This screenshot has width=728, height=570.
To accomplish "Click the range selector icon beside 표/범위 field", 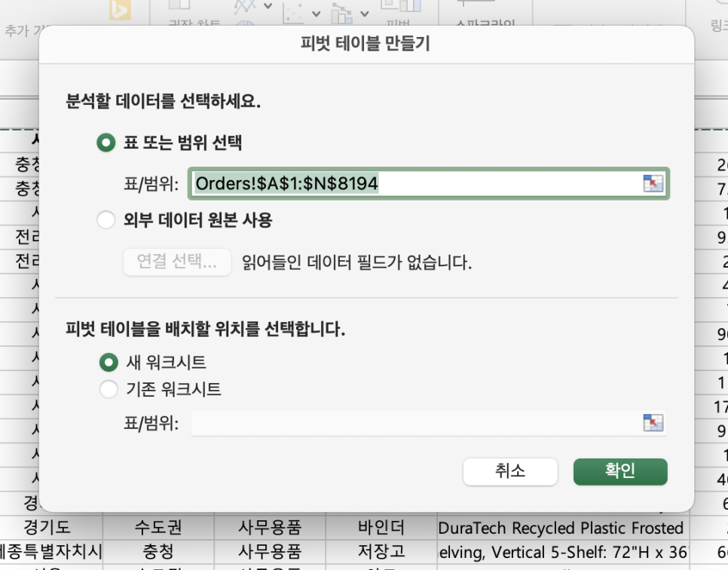I will tap(653, 183).
